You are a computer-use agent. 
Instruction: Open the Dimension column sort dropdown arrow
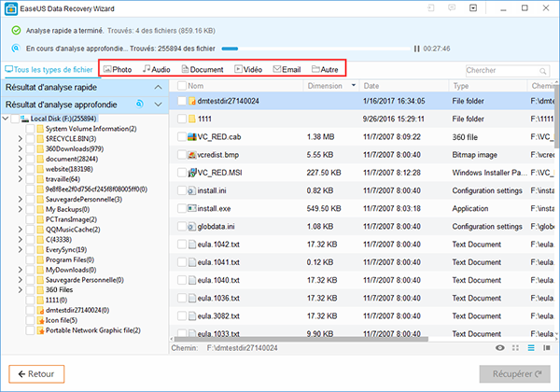[354, 85]
